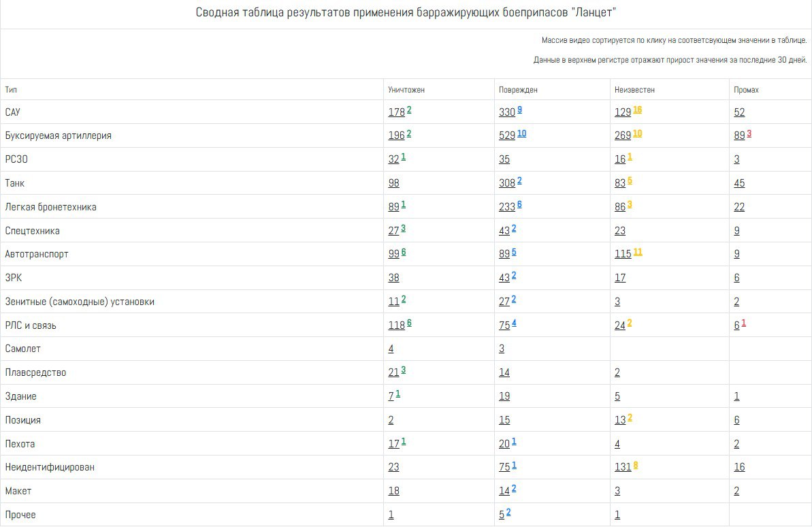Click damaged light armor count 233
This screenshot has width=812, height=527.
[x=506, y=207]
